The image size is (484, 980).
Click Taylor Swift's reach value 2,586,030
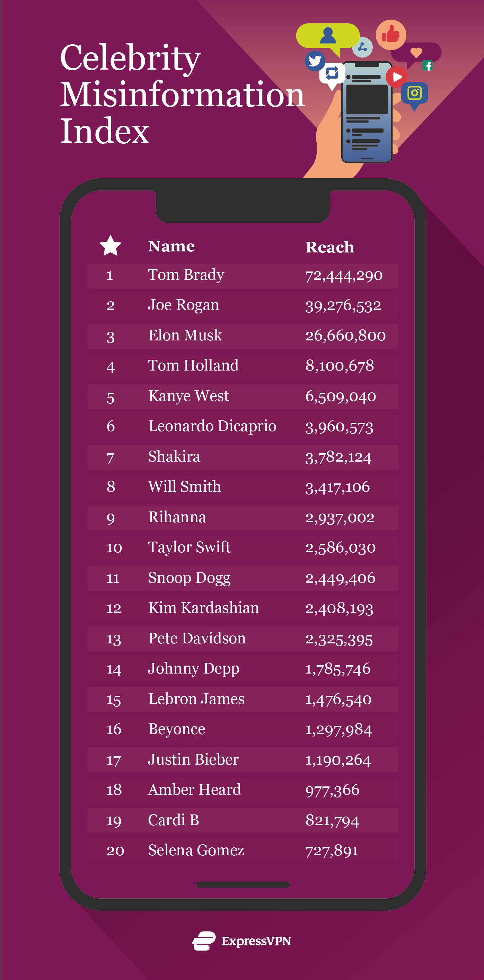tap(340, 548)
